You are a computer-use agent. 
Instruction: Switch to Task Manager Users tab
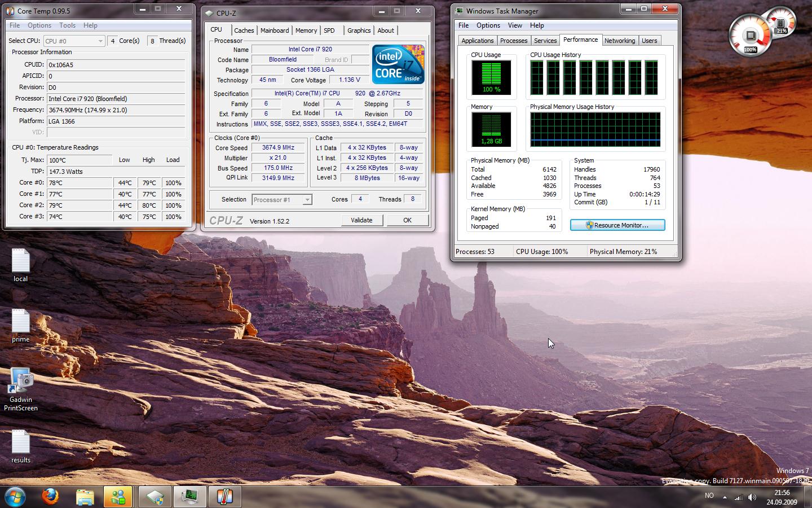point(649,41)
